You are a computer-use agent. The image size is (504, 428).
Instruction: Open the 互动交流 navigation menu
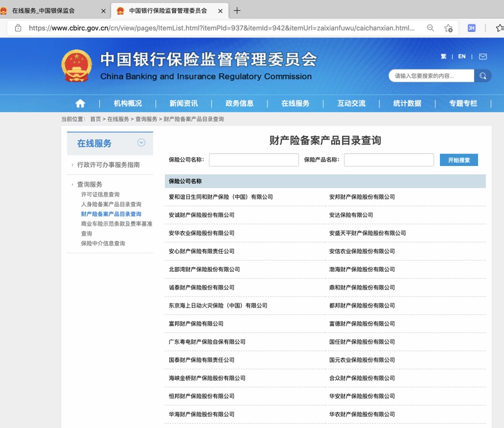click(x=351, y=103)
